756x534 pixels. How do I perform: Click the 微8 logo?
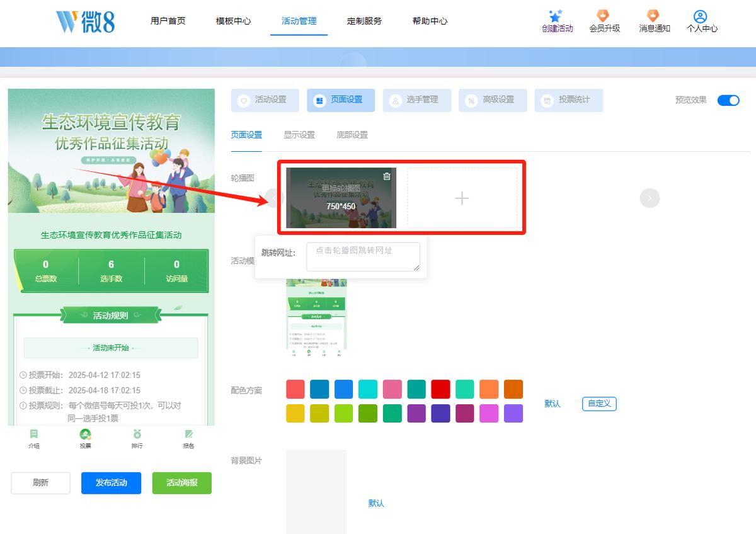(86, 21)
